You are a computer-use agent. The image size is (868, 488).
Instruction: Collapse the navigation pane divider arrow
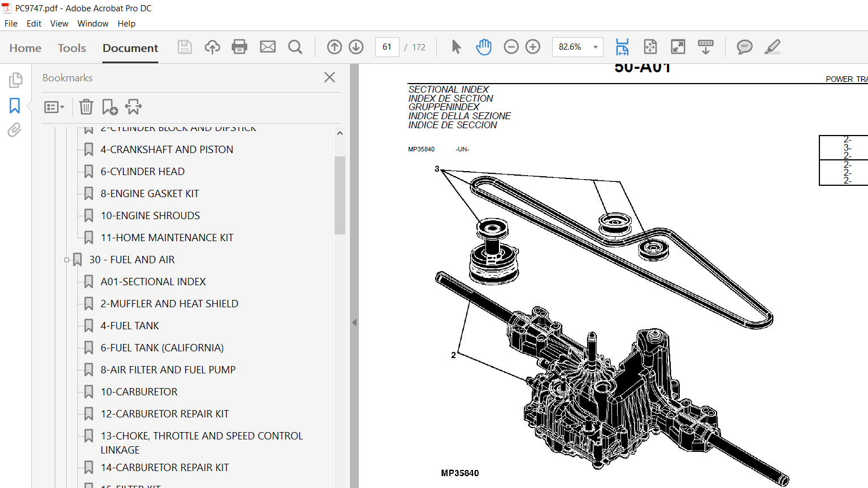pyautogui.click(x=354, y=323)
